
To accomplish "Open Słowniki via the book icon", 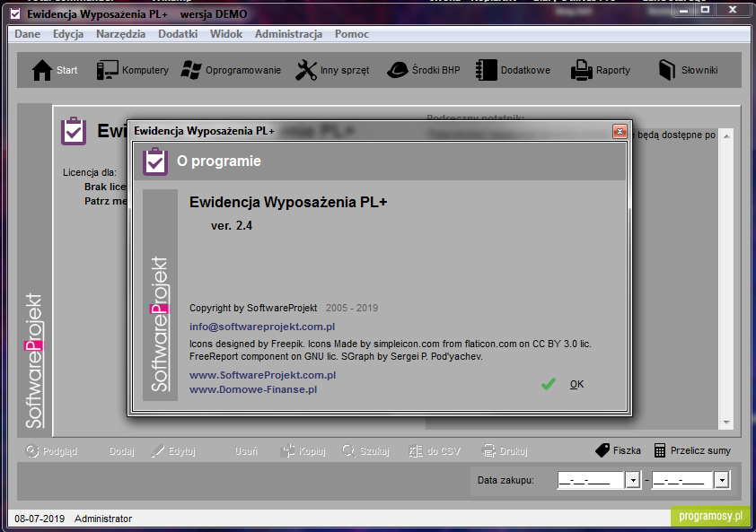I will click(x=667, y=70).
